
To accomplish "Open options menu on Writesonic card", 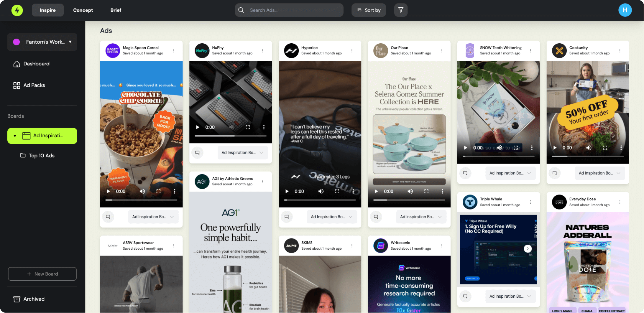I will tap(441, 246).
